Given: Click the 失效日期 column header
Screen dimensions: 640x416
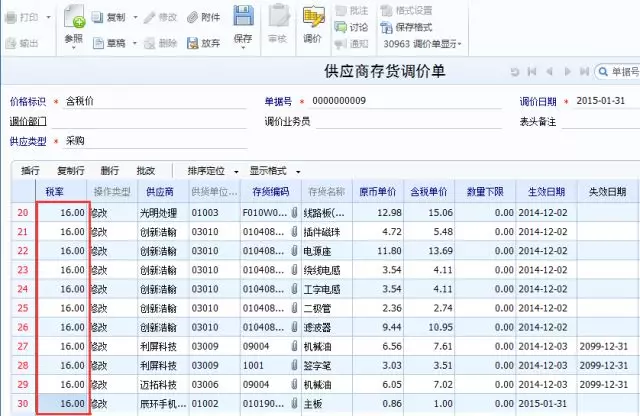Looking at the screenshot, I should (608, 192).
